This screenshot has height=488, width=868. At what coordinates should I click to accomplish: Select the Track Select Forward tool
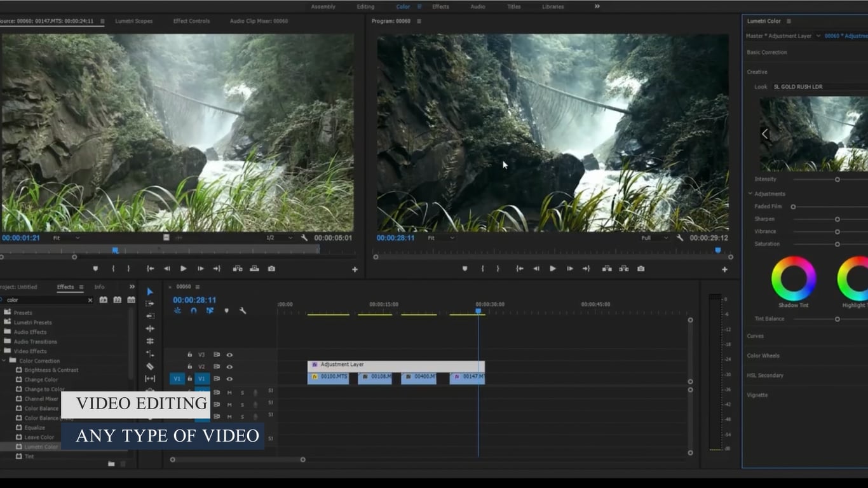point(150,304)
